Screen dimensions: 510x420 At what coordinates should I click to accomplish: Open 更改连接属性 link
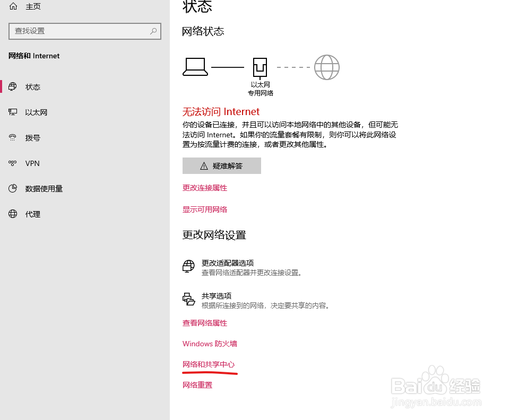pos(205,188)
